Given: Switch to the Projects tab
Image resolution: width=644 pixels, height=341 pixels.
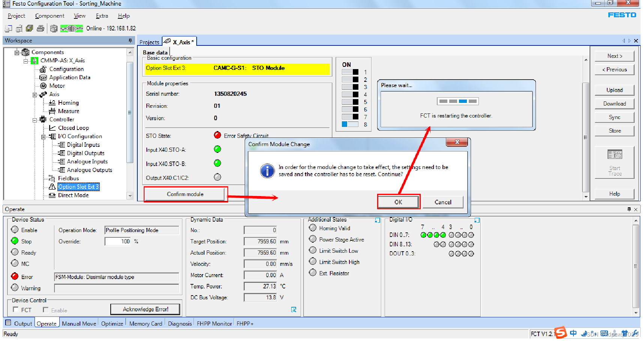Looking at the screenshot, I should 149,42.
